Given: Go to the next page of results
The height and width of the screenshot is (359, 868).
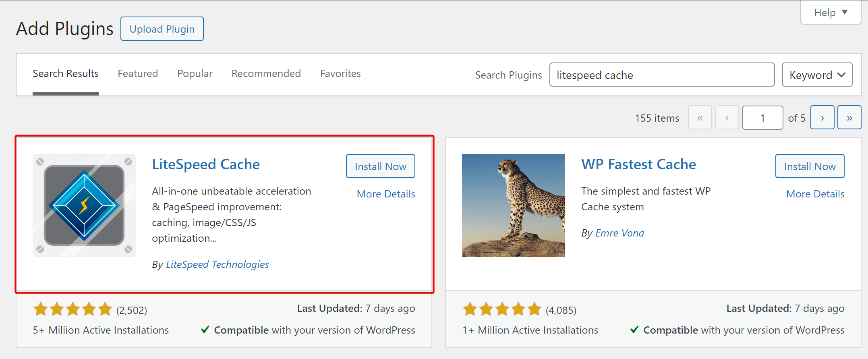Looking at the screenshot, I should coord(822,118).
